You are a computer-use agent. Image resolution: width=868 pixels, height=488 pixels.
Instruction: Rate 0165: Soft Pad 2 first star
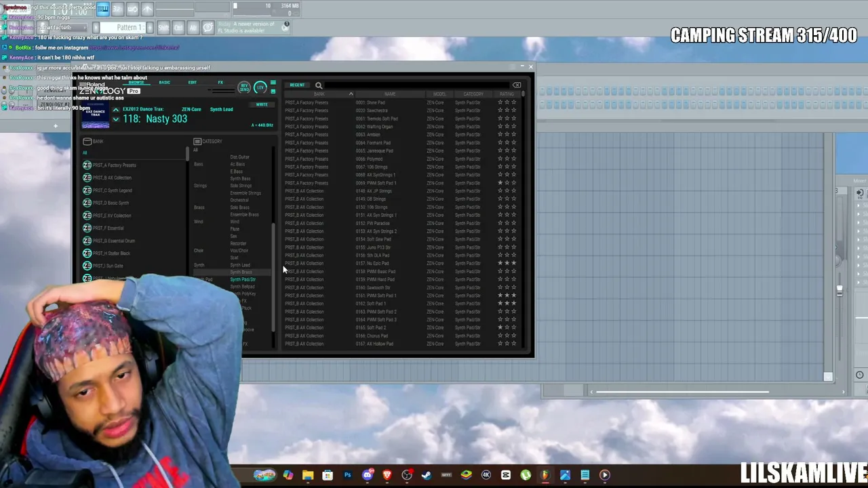coord(500,327)
